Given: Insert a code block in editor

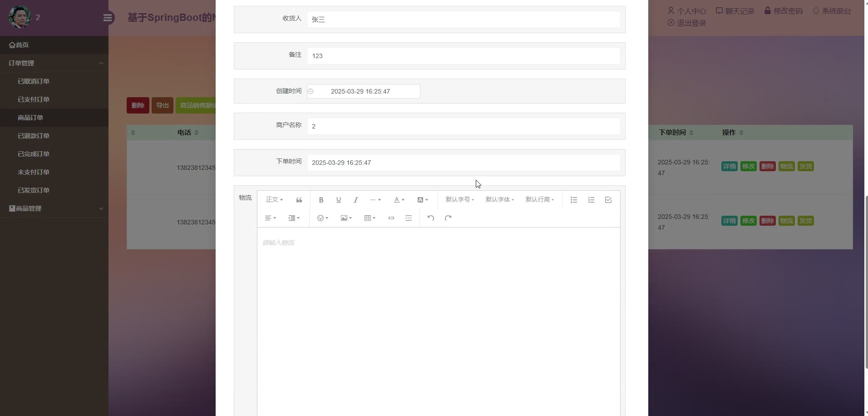Looking at the screenshot, I should [x=391, y=218].
